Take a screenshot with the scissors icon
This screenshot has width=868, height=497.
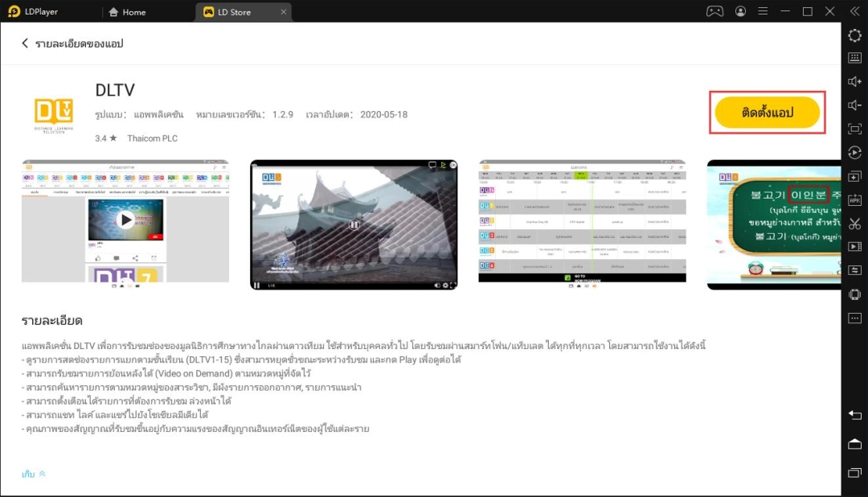[854, 224]
